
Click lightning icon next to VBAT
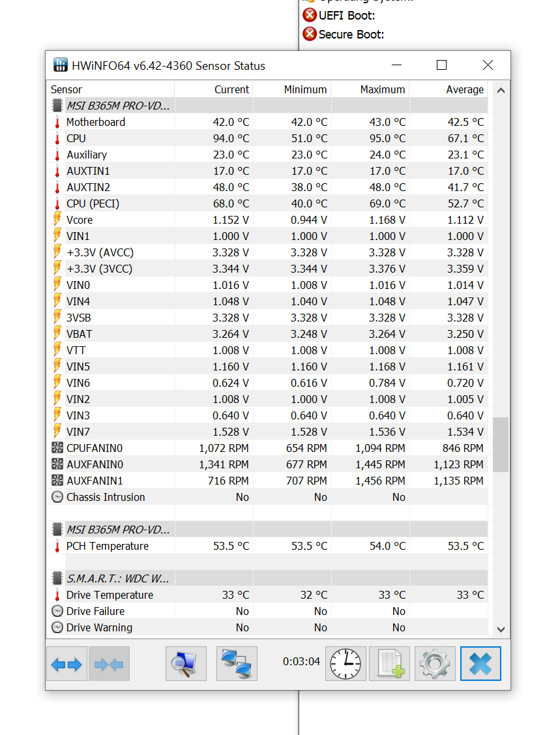pos(57,334)
